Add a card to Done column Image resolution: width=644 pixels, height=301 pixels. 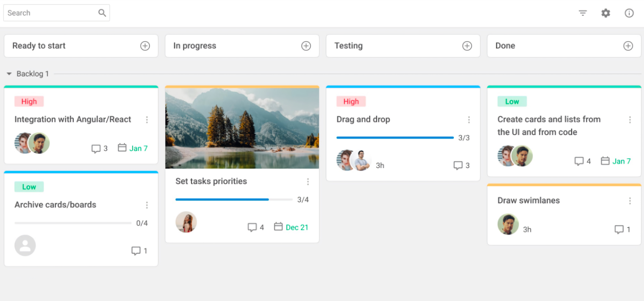(628, 46)
